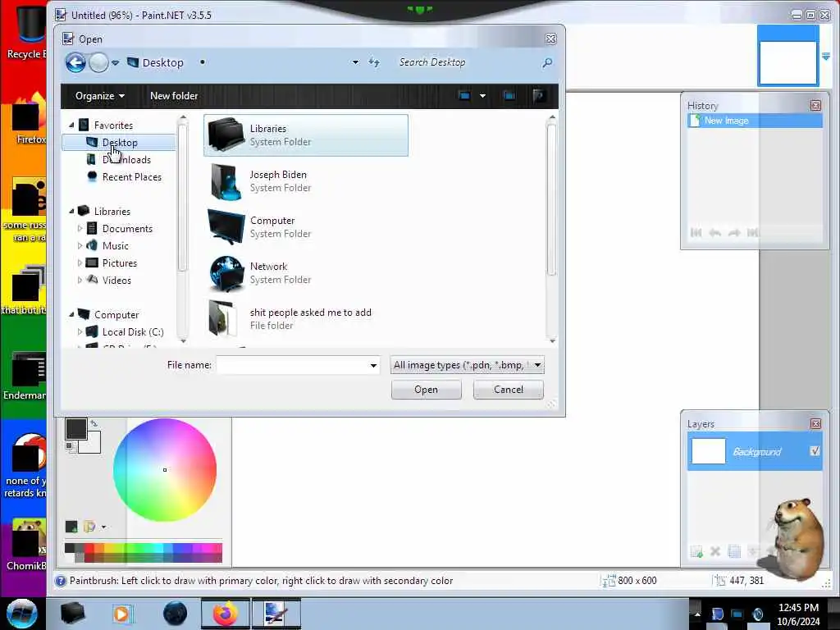Click the History redo arrow

tap(734, 232)
